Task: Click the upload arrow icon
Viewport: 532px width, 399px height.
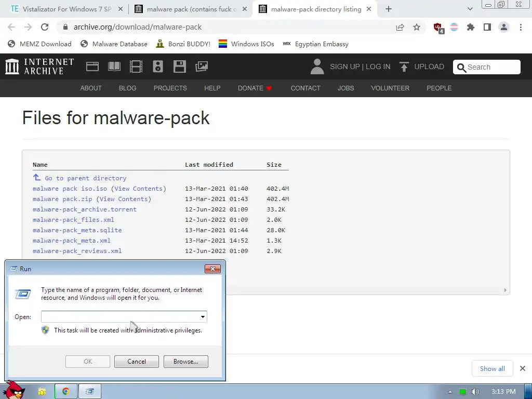Action: pyautogui.click(x=404, y=66)
